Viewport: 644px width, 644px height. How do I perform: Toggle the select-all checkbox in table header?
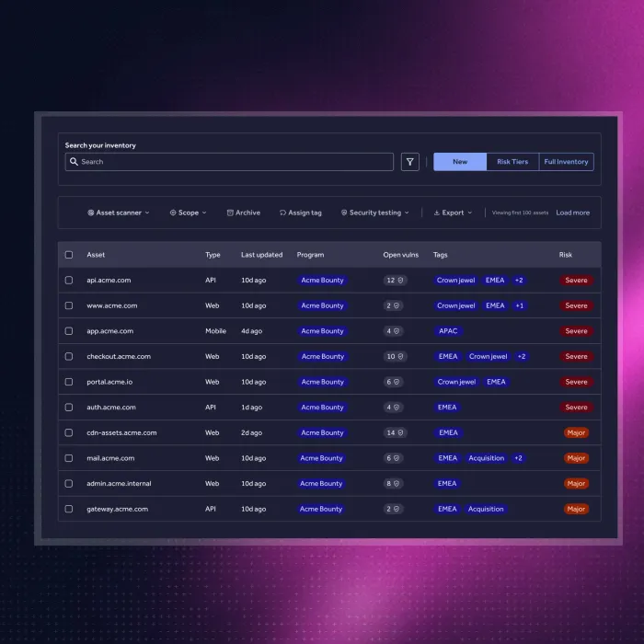(69, 255)
